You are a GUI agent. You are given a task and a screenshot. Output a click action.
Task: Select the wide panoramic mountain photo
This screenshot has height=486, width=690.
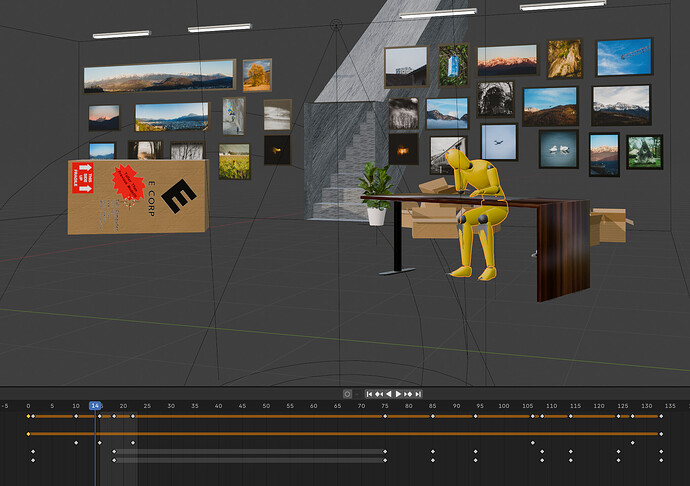159,76
